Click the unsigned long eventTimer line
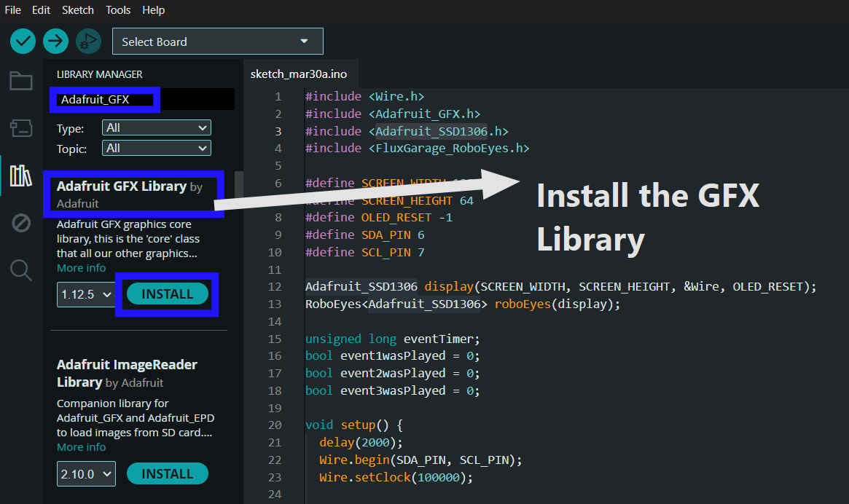Screen dimensions: 849x504 [393, 339]
